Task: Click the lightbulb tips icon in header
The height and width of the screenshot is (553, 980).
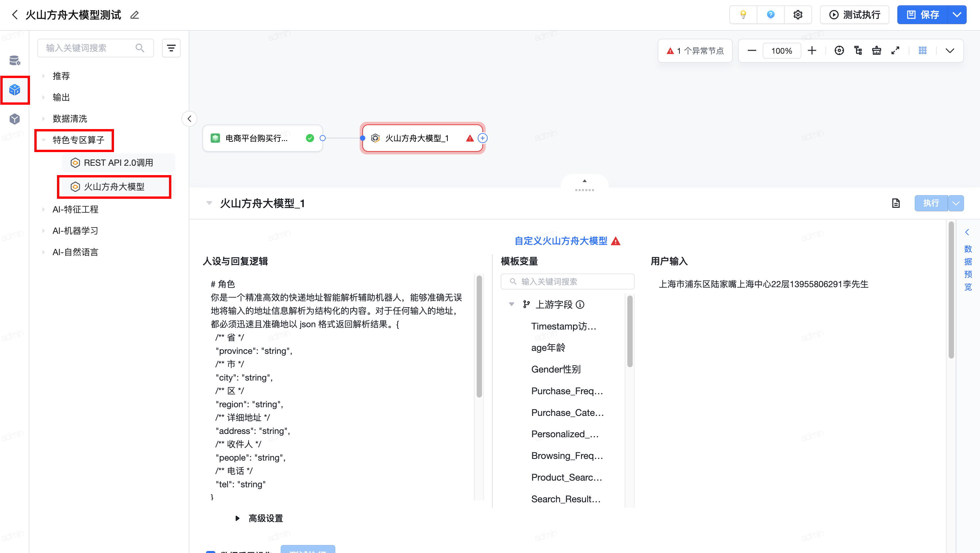Action: pyautogui.click(x=743, y=15)
